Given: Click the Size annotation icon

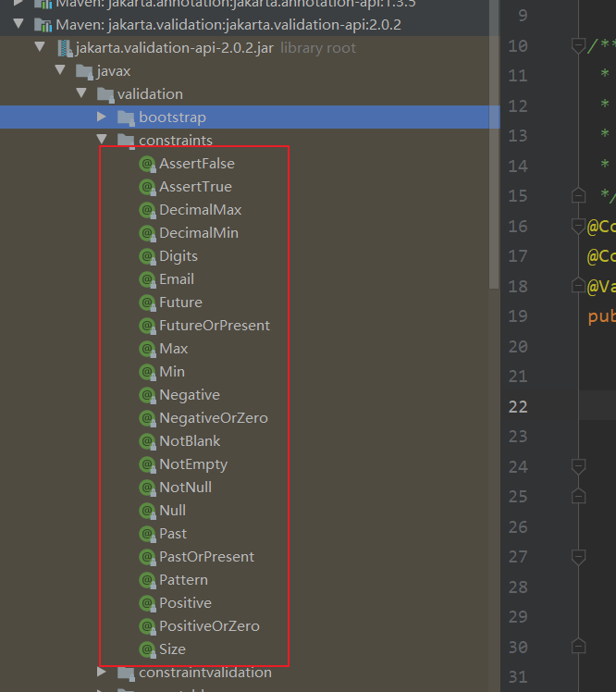Looking at the screenshot, I should [147, 649].
